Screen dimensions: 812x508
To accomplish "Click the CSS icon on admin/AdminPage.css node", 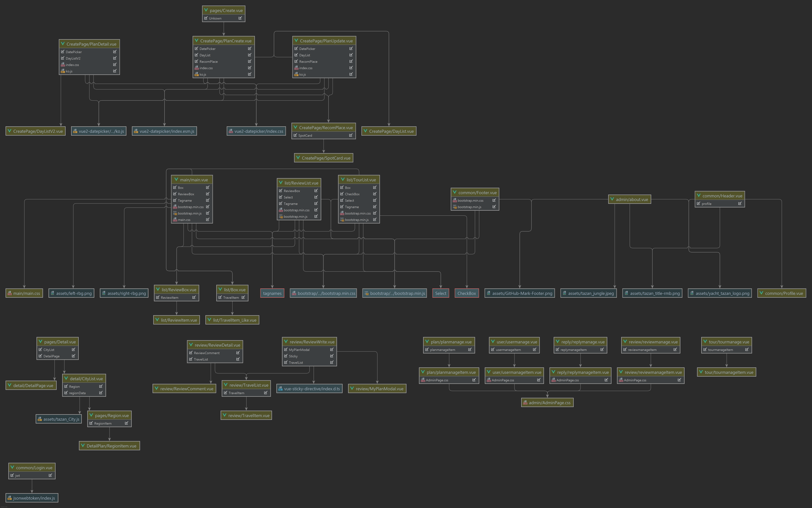I will pyautogui.click(x=525, y=403).
